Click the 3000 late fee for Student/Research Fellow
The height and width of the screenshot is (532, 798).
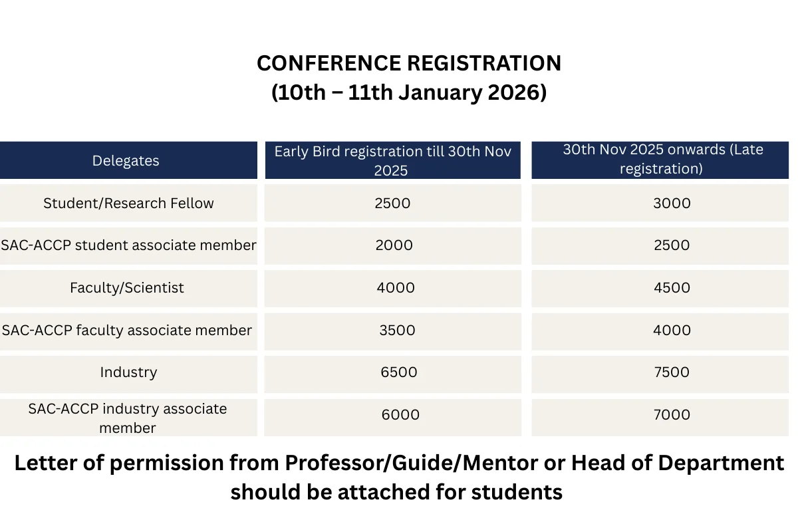pos(672,203)
